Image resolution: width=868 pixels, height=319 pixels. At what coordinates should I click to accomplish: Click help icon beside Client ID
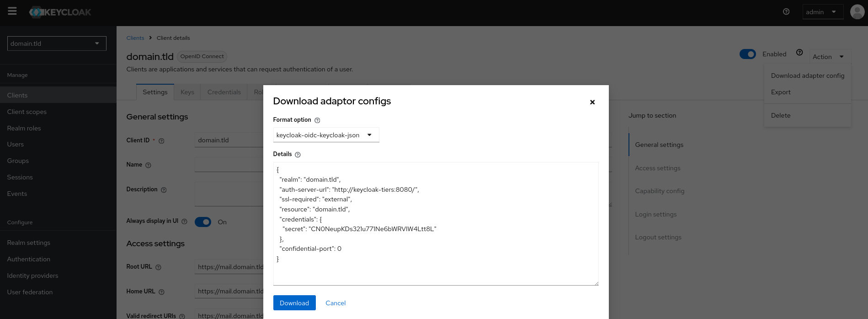tap(161, 141)
